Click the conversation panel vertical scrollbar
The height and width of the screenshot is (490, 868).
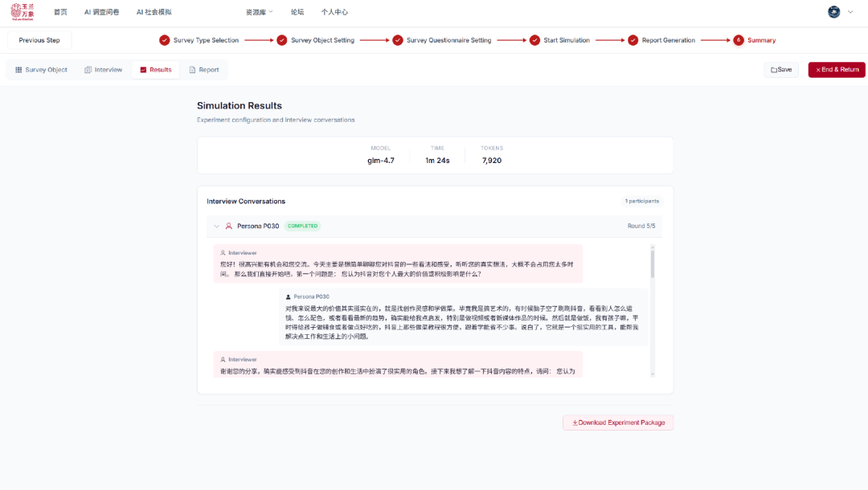click(652, 265)
